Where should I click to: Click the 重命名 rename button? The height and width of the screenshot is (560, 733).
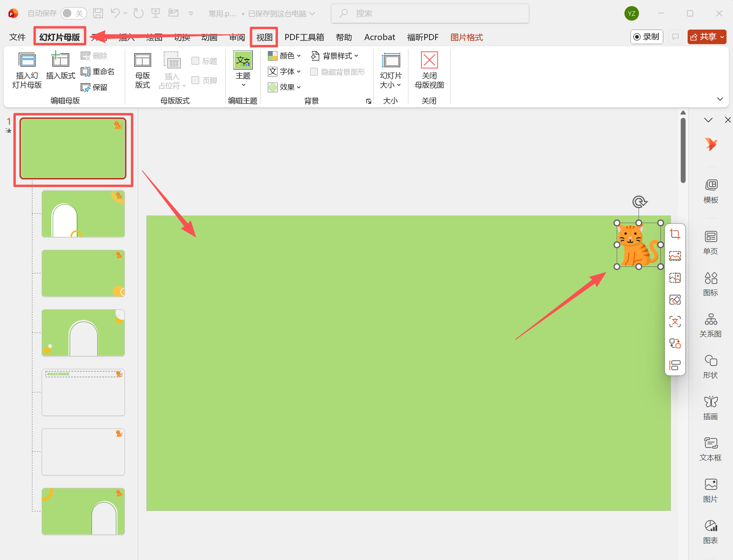(x=98, y=72)
